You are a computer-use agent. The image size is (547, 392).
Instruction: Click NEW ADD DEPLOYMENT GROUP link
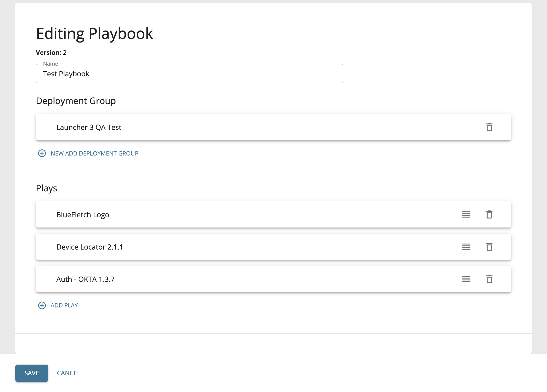(94, 153)
